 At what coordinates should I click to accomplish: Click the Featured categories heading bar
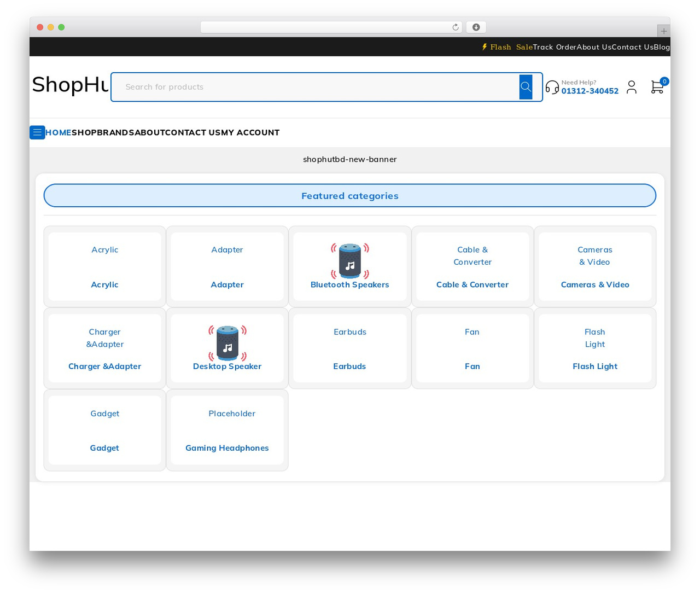[350, 196]
